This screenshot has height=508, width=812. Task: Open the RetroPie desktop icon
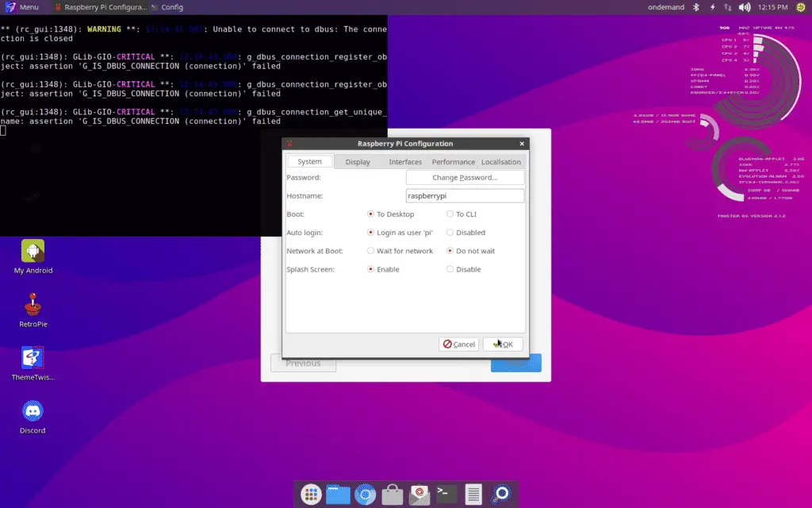click(x=33, y=310)
